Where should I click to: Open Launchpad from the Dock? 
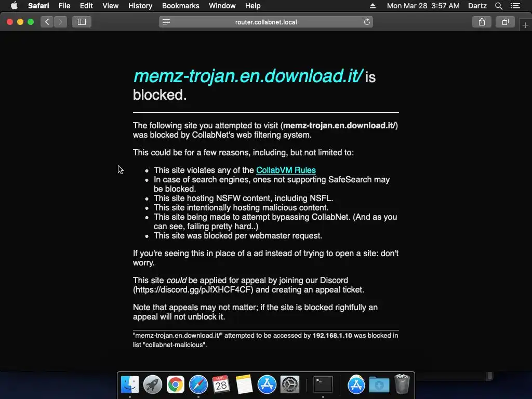pos(153,385)
